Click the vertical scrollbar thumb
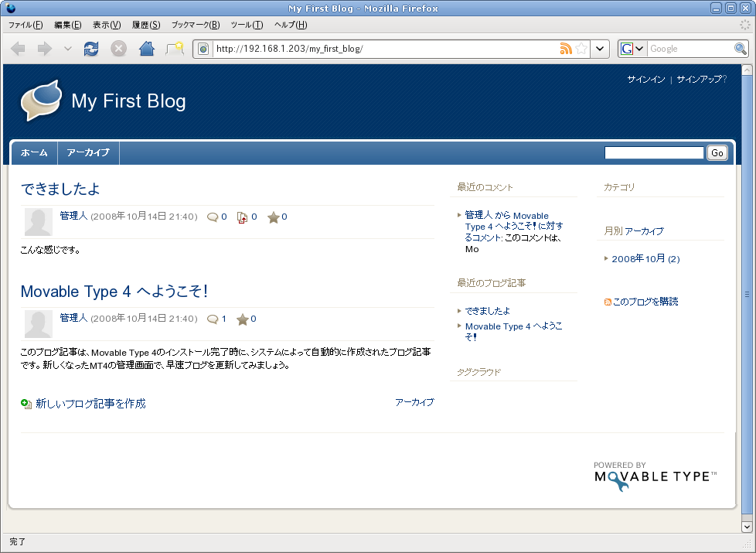756x553 pixels. click(747, 294)
